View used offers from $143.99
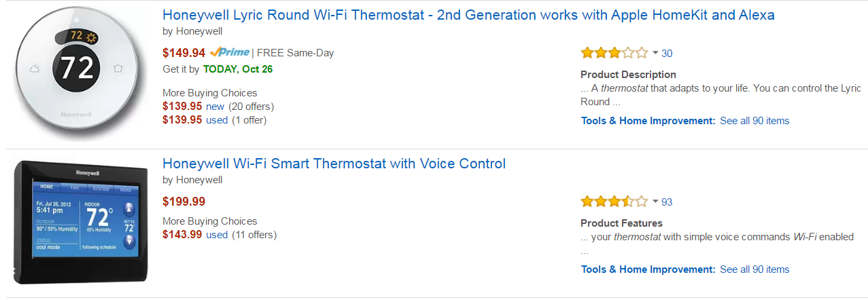868x300 pixels. click(x=217, y=235)
